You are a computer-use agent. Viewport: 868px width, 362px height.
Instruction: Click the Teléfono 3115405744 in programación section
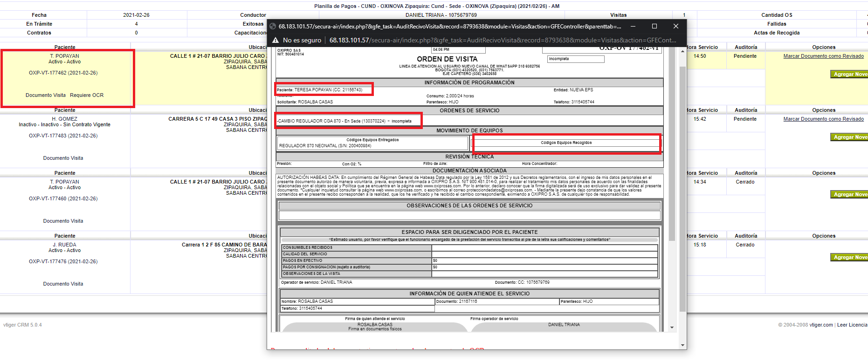pos(574,102)
